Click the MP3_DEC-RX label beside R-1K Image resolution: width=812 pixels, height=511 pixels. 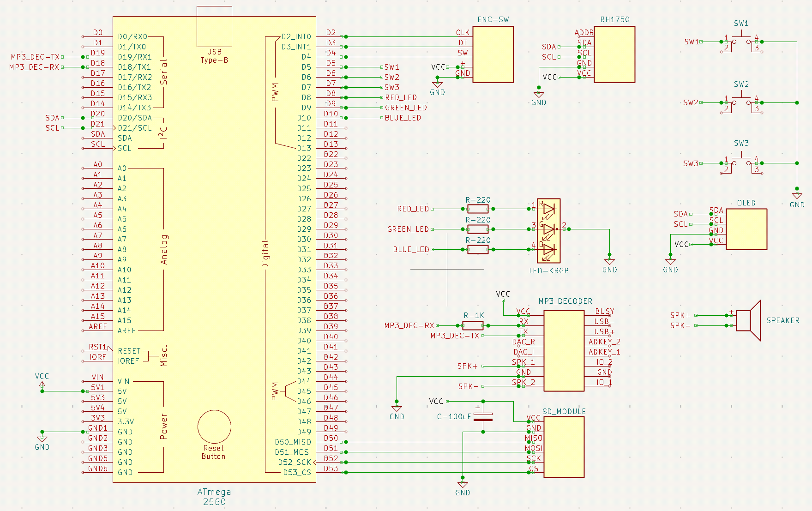coord(409,325)
